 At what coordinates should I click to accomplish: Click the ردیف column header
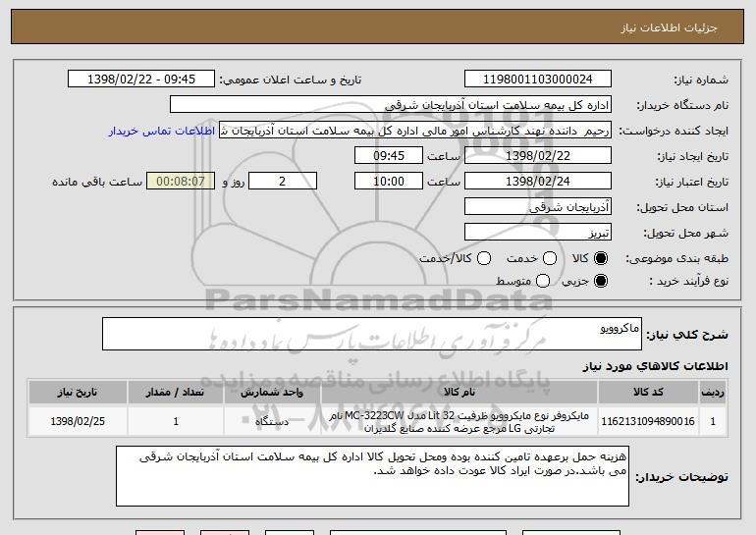pos(713,393)
